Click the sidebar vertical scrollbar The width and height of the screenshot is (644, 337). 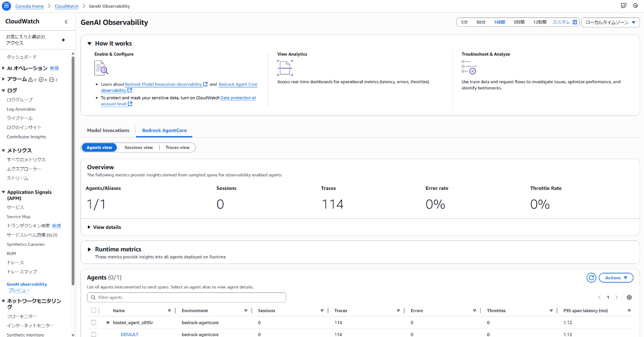point(73,170)
